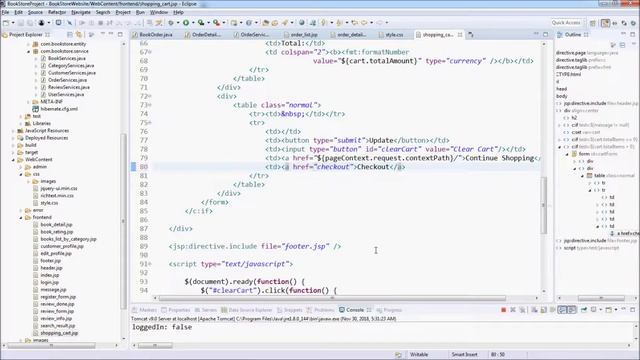The height and width of the screenshot is (360, 640).
Task: Click the editor horizontal scrollbar thumb
Action: click(x=332, y=298)
